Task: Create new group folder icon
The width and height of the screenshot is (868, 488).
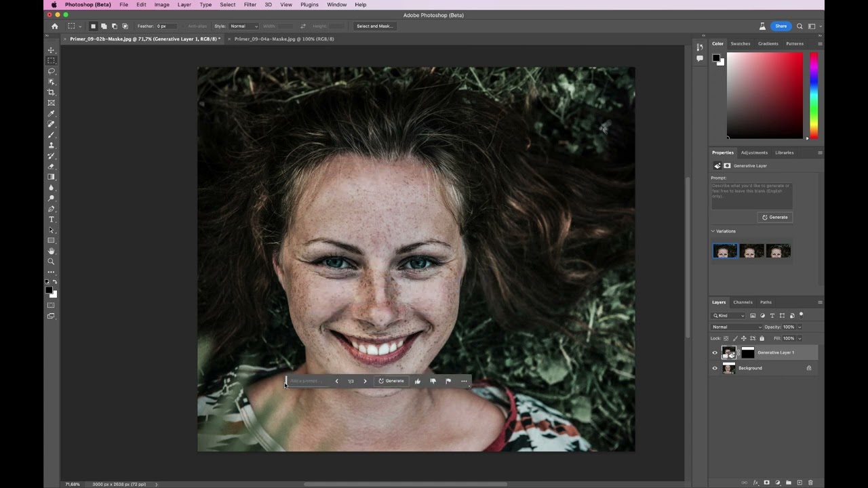Action: coord(789,483)
